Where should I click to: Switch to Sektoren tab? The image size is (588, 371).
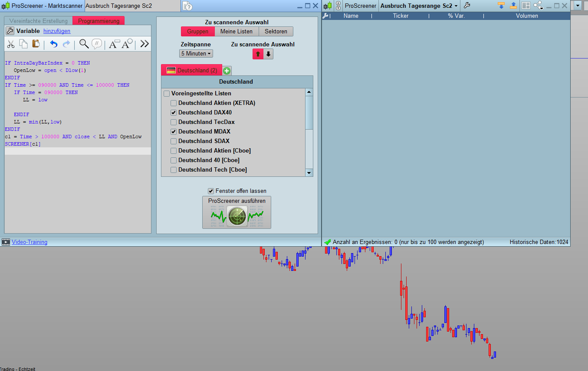276,32
